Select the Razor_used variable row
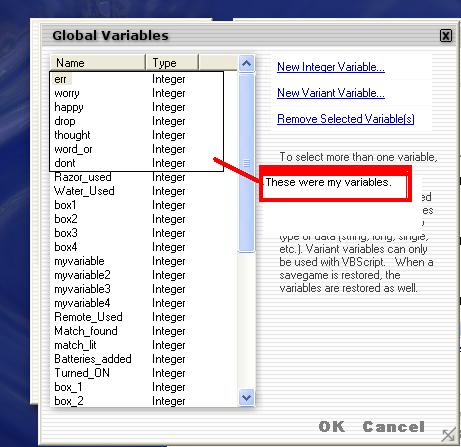The image size is (461, 447). pos(143,177)
